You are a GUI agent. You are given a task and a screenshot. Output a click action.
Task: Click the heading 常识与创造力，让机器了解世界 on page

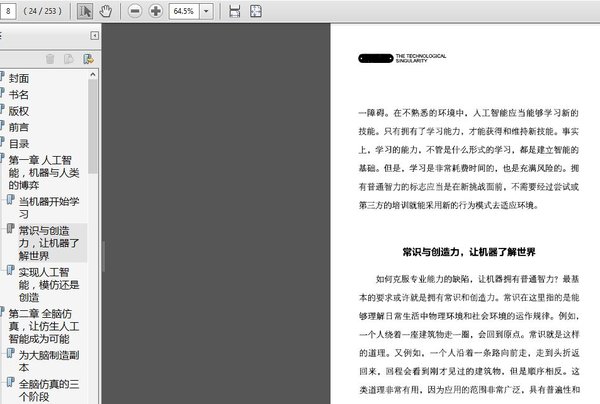pos(469,252)
